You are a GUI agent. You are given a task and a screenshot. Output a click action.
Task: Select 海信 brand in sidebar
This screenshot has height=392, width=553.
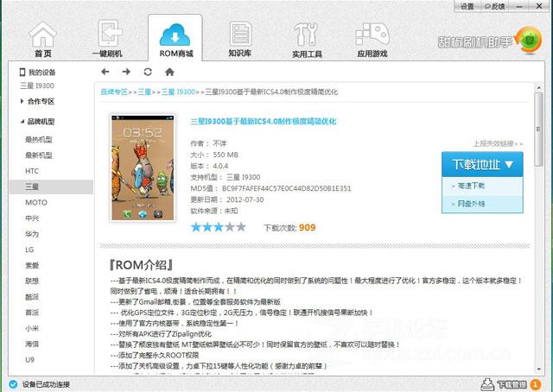[32, 344]
